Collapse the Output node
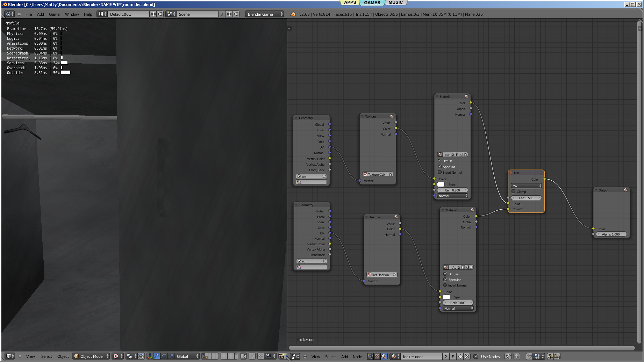The height and width of the screenshot is (362, 644). click(x=596, y=190)
